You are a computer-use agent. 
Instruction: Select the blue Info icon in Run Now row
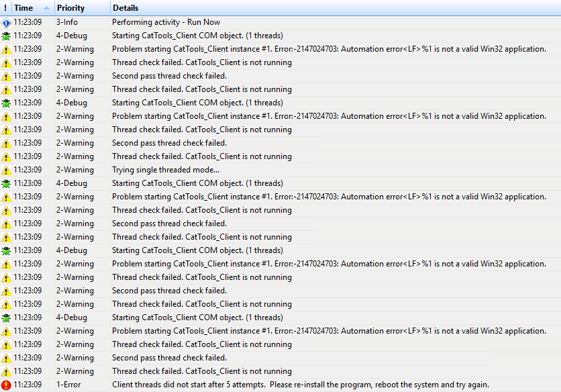(6, 23)
